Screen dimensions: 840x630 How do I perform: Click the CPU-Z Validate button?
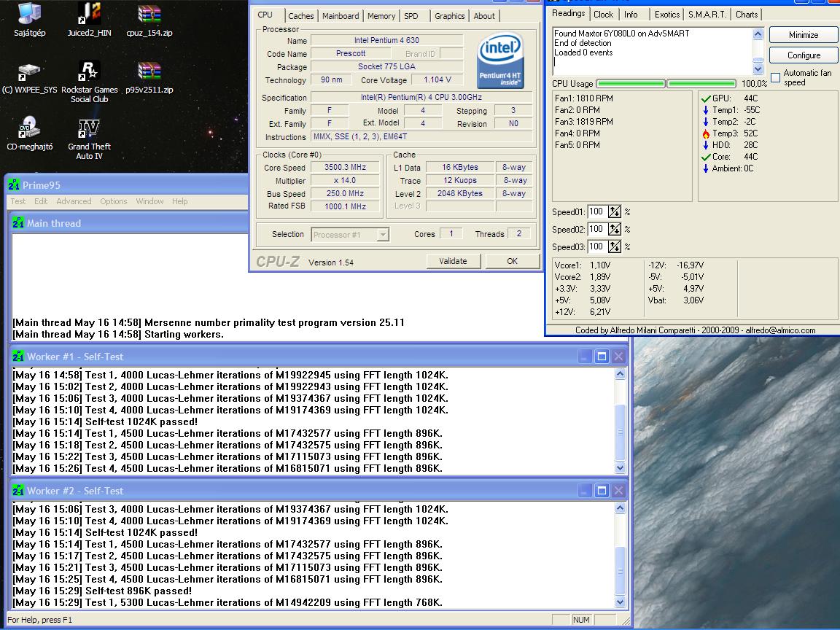coord(454,261)
